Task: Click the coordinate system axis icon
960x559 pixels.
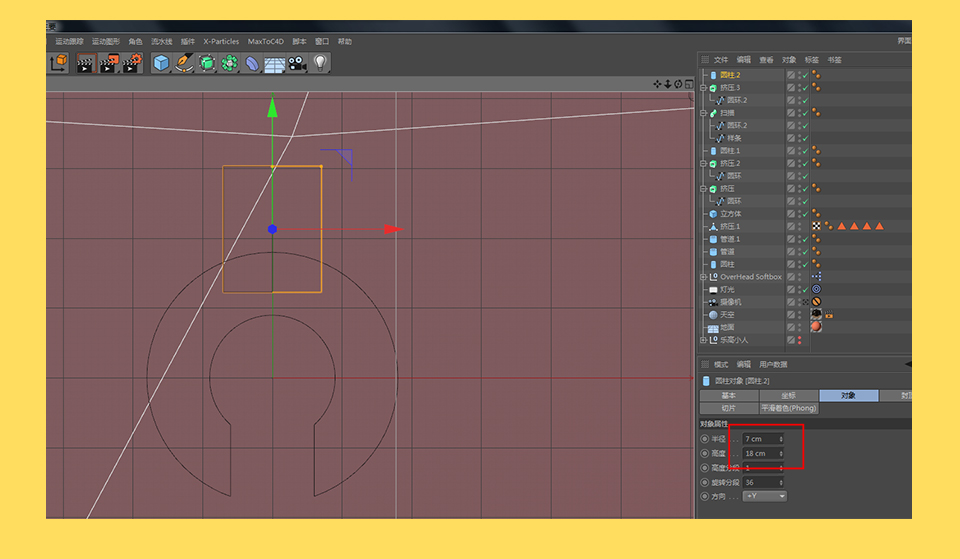Action: (59, 62)
